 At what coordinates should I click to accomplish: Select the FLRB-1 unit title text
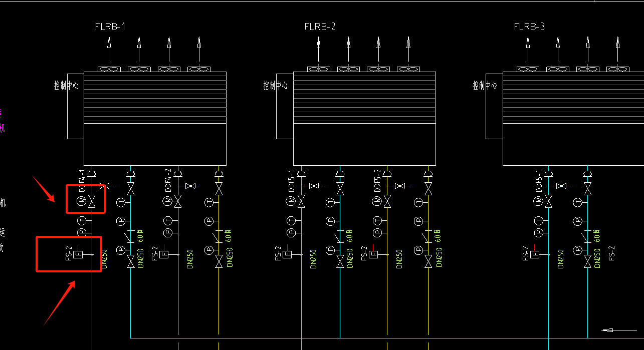tap(110, 27)
